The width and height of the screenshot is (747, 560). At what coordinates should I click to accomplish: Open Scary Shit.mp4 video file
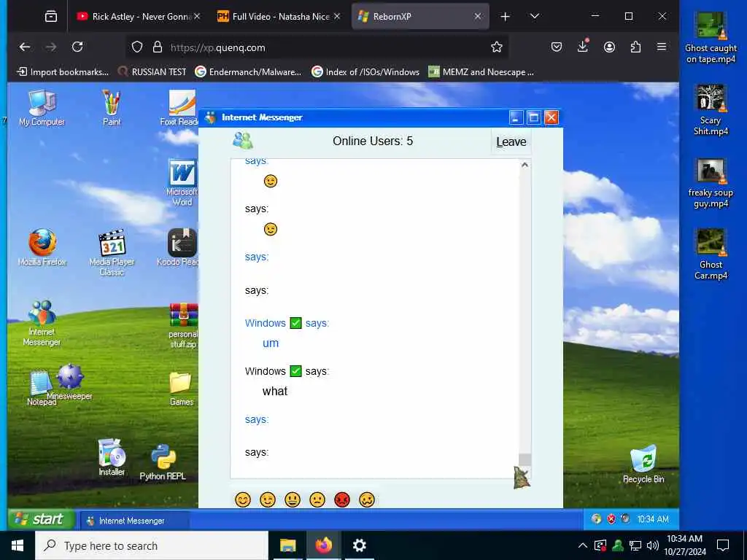point(711,111)
